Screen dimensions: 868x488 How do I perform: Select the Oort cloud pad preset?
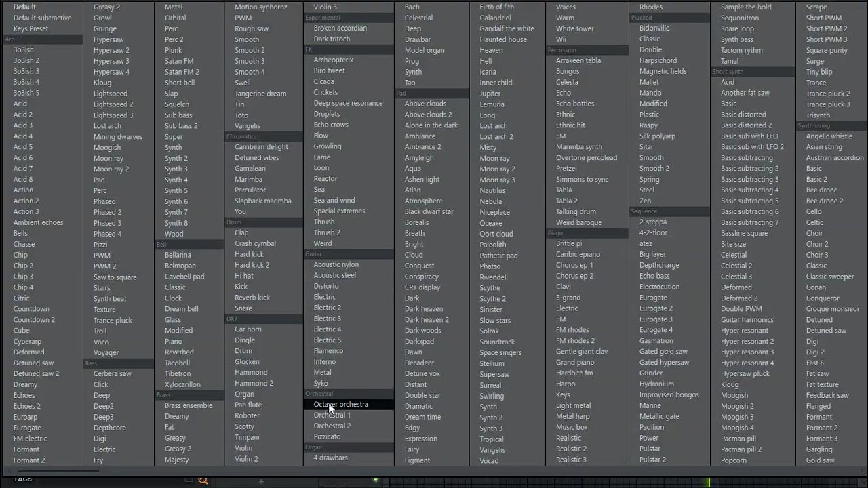(x=496, y=234)
